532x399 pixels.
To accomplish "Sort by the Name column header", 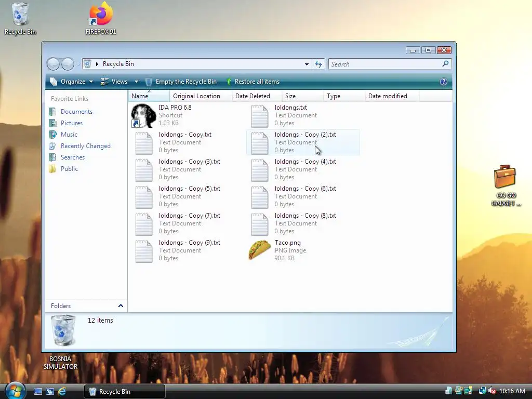I will click(149, 96).
